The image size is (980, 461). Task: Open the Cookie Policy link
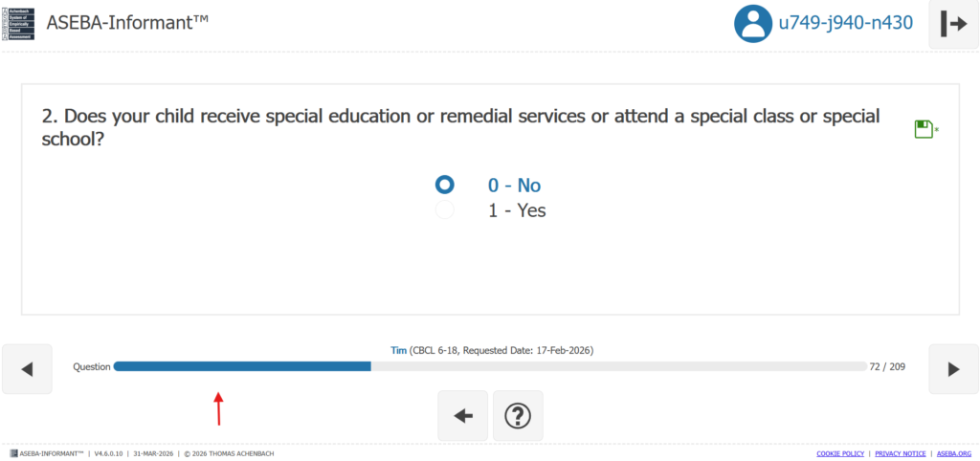[840, 452]
